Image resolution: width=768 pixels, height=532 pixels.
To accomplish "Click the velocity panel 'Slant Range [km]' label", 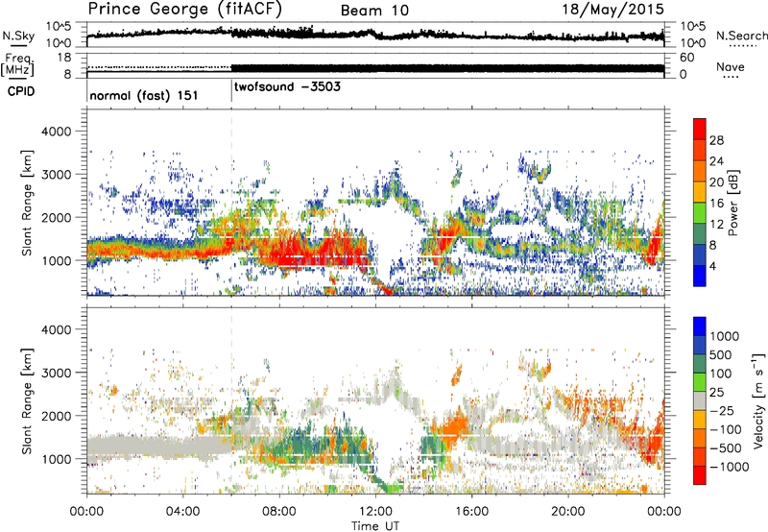I will coord(27,400).
